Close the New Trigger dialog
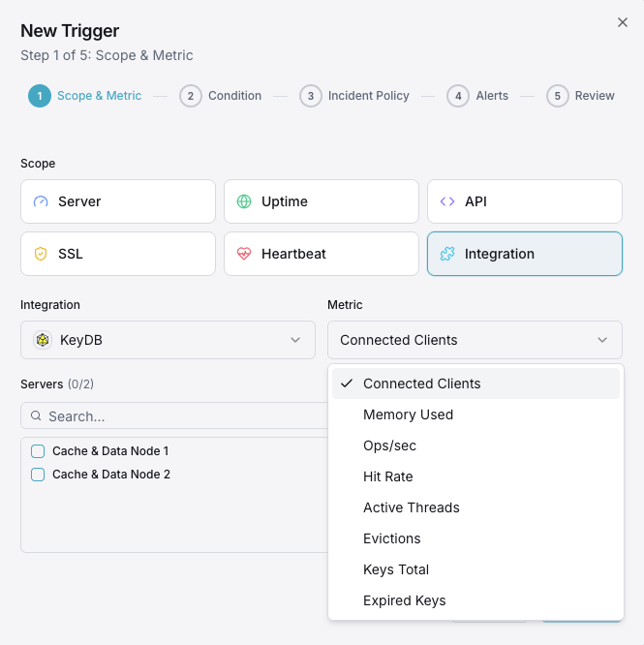Viewport: 644px width, 645px height. (x=623, y=22)
